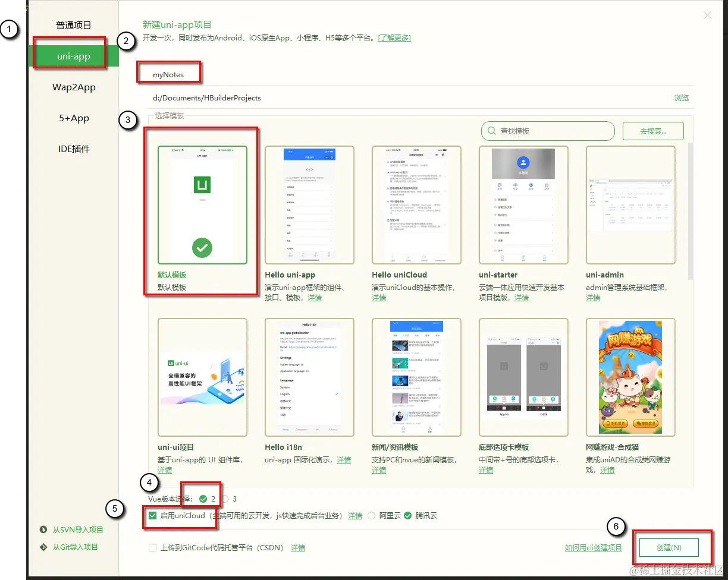Click the Git import icon
Viewport: 728px width, 580px height.
(x=43, y=547)
